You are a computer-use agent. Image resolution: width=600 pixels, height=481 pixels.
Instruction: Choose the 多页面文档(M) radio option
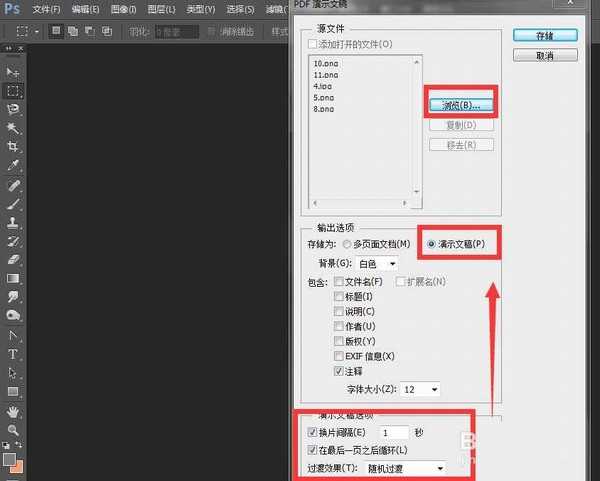pyautogui.click(x=347, y=244)
